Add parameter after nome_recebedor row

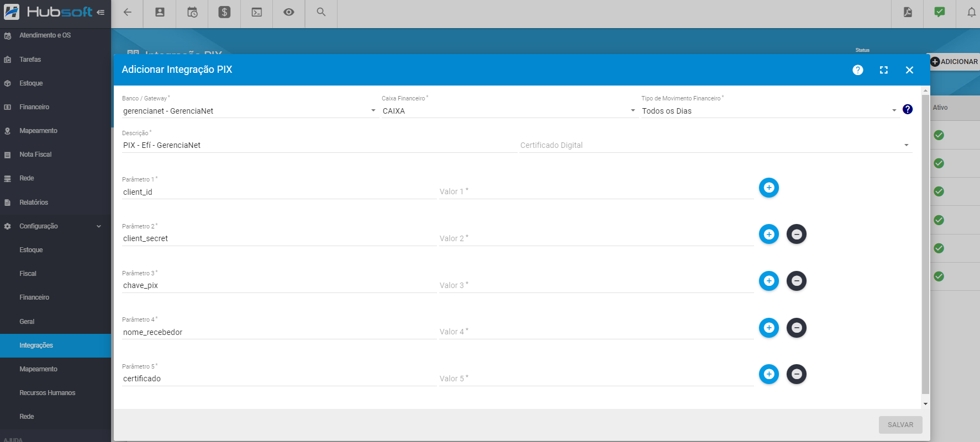click(769, 328)
